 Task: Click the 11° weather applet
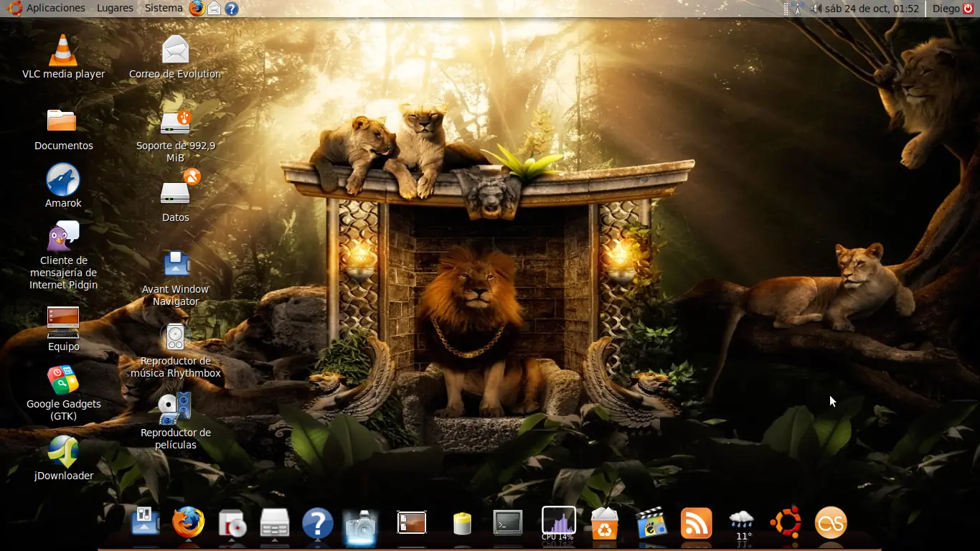[742, 524]
